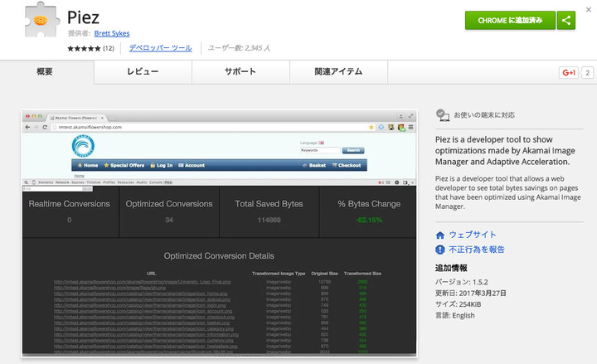Click the 言語: English text
Screen dimensions: 597x364
click(x=455, y=315)
